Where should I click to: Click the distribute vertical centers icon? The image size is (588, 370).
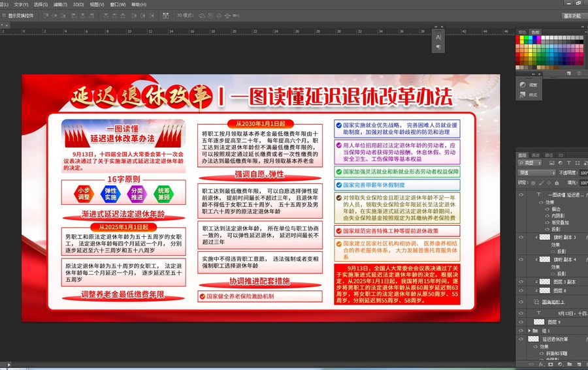114,16
